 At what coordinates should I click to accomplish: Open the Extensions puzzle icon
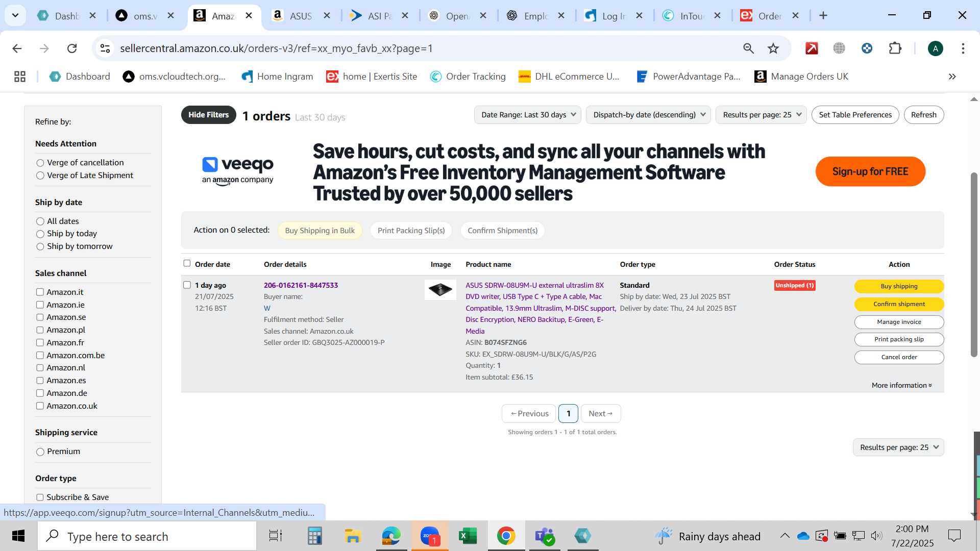(895, 48)
